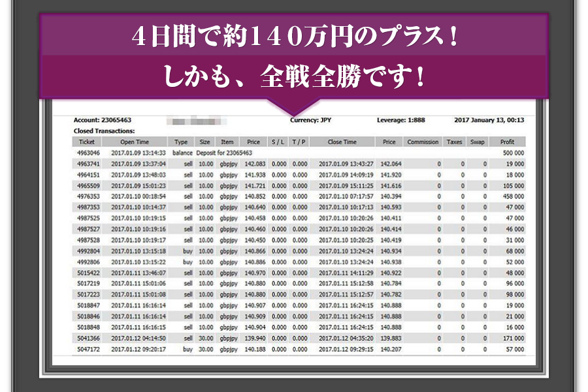Sort by the Open Time column header
Image resolution: width=588 pixels, height=392 pixels.
(x=135, y=142)
